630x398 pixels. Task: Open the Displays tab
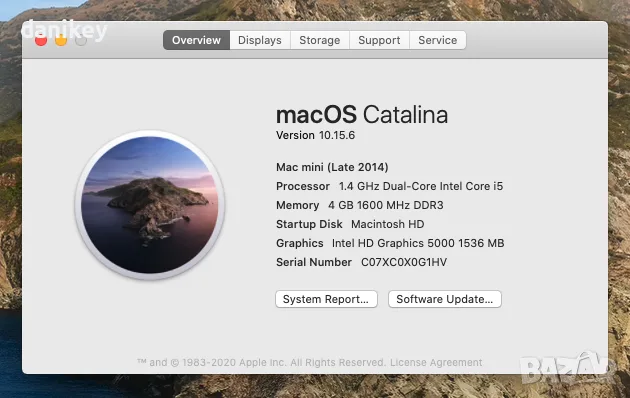(x=260, y=40)
